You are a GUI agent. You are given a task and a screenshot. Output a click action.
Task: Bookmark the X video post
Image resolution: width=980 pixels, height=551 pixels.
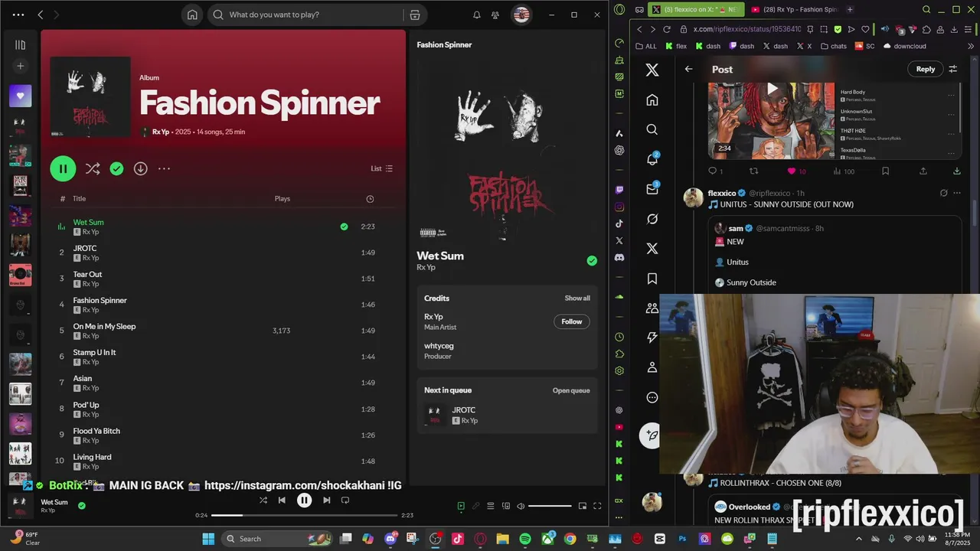(885, 171)
